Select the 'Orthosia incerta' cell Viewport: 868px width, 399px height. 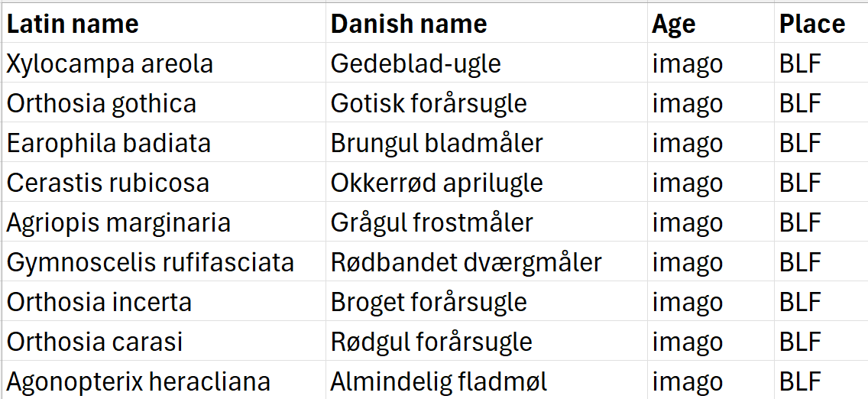tap(99, 302)
